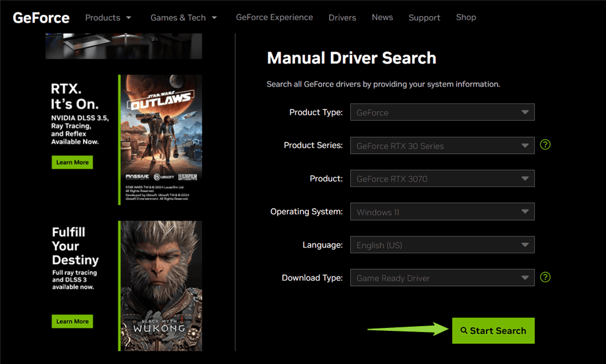606x364 pixels.
Task: Expand the Games & Tech menu
Action: [x=183, y=18]
